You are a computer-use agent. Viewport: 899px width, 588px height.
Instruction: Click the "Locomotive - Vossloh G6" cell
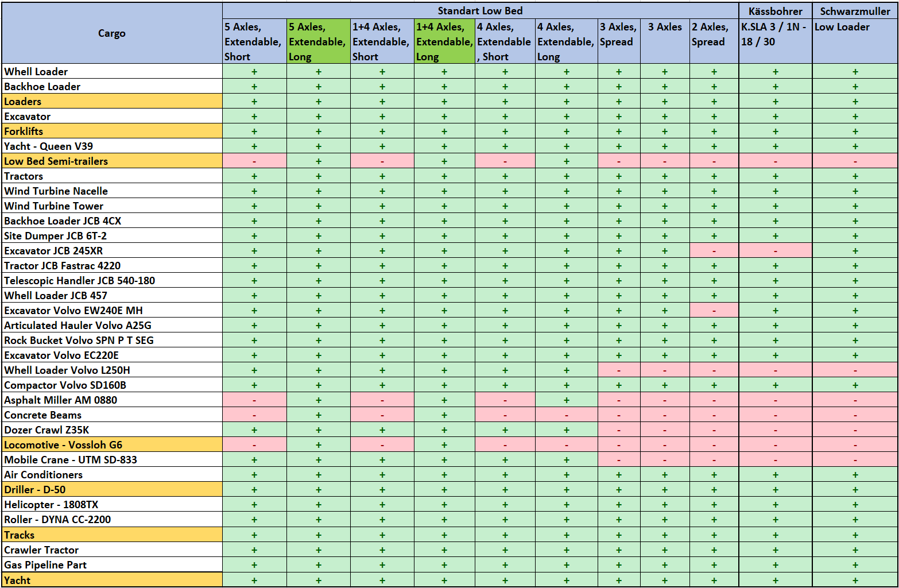(x=112, y=445)
